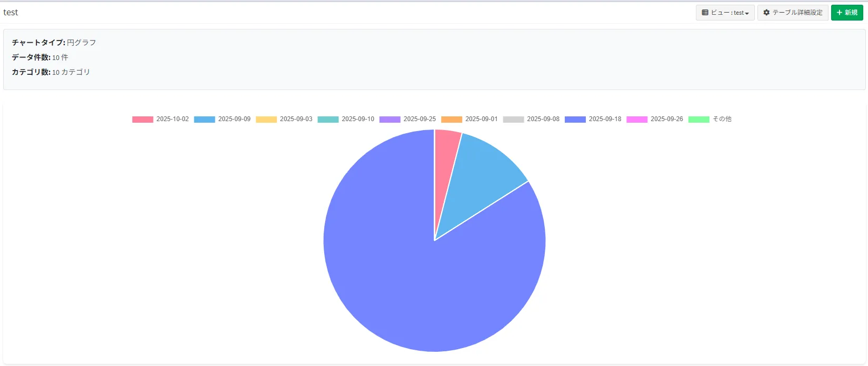Click the magenta 2025-09-26 legend swatch
Screen dimensions: 868x366
pyautogui.click(x=636, y=120)
